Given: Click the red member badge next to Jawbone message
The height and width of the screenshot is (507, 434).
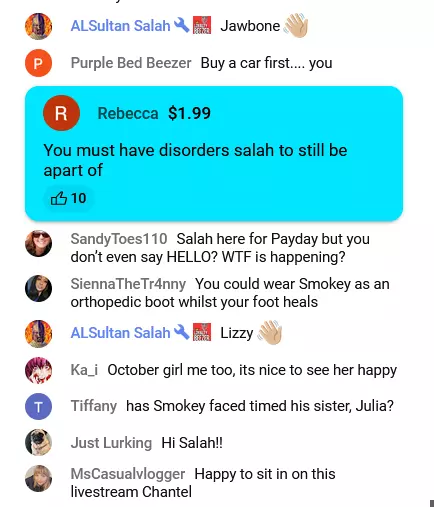Looking at the screenshot, I should click(202, 25).
